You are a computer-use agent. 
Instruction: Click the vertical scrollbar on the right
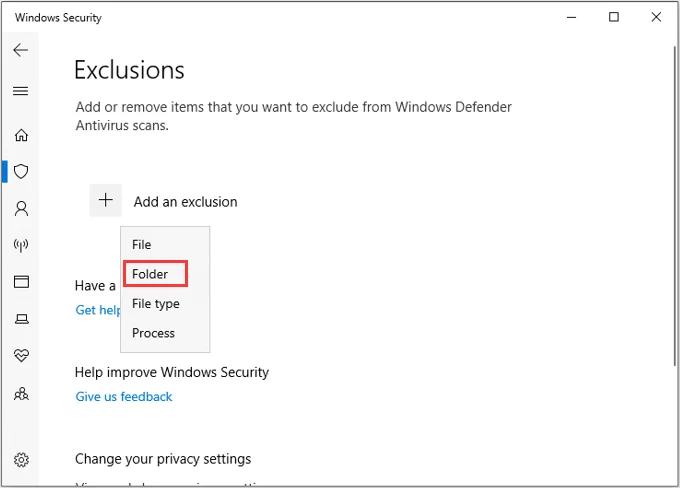[676, 206]
